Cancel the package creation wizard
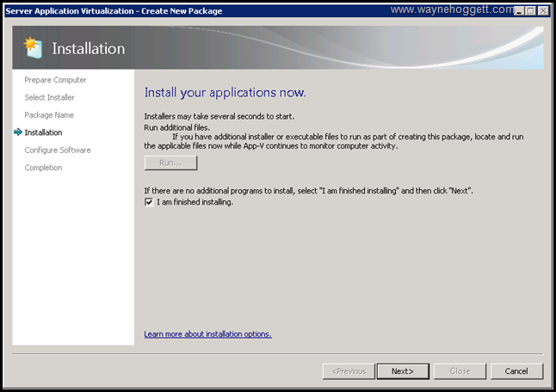 click(516, 371)
